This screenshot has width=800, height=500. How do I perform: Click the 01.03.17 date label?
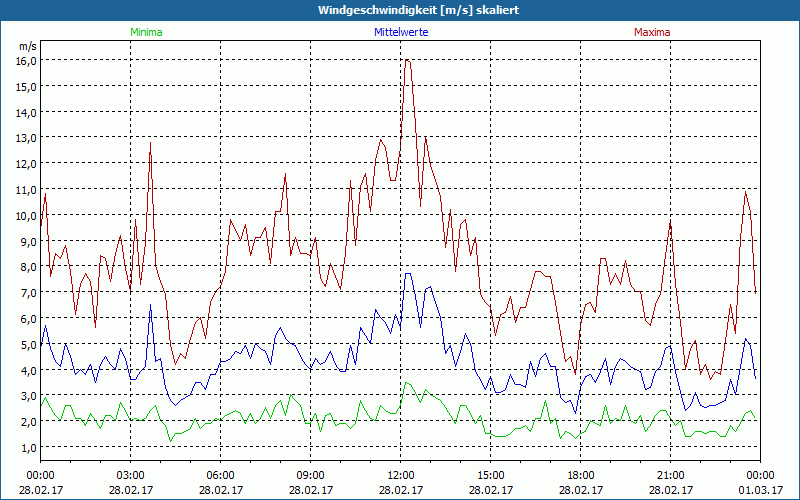tap(760, 490)
